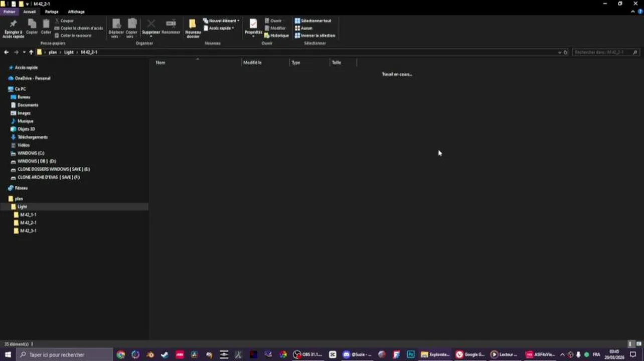
Task: Click Modifier in the ribbon
Action: click(x=275, y=28)
